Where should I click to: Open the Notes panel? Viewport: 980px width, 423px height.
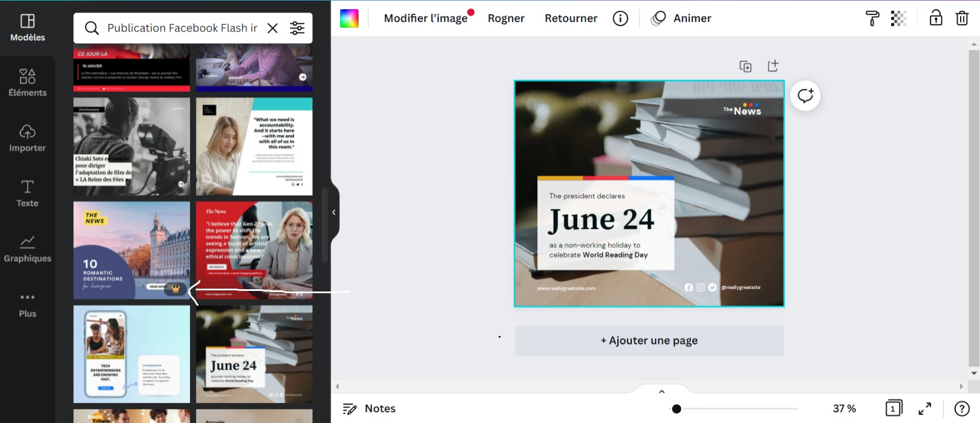tap(369, 409)
